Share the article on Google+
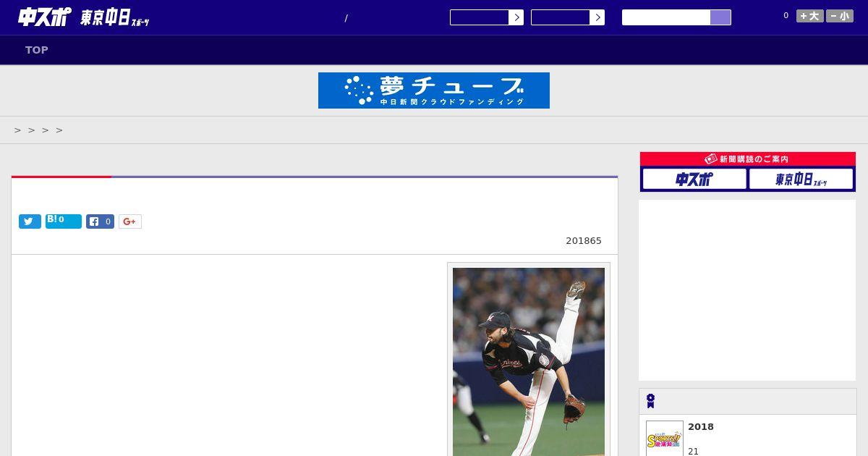The image size is (868, 456). coord(130,221)
